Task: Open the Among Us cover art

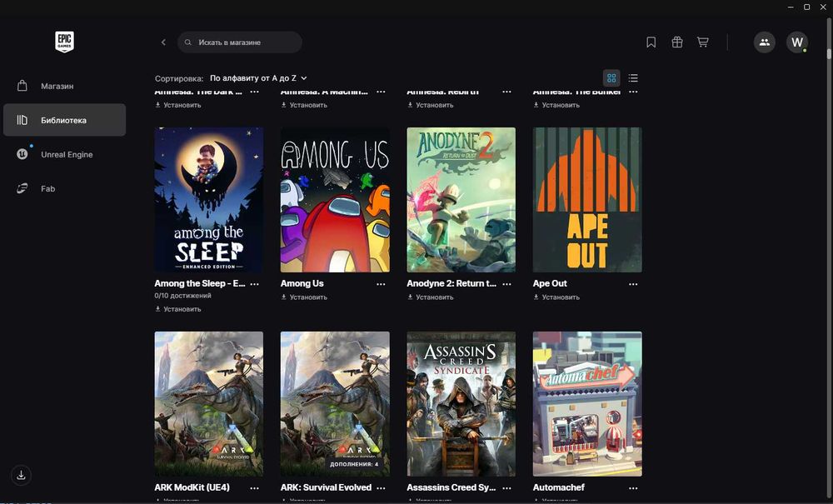Action: point(335,200)
